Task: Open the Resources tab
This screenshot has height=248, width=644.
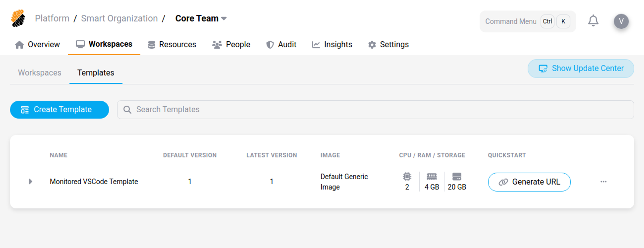Action: [172, 45]
